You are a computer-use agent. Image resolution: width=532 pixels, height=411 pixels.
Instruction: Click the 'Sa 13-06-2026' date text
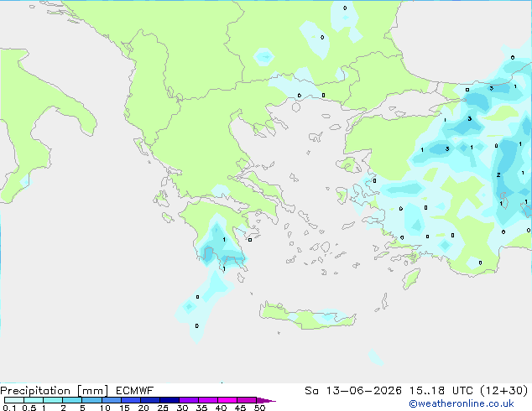coord(353,391)
